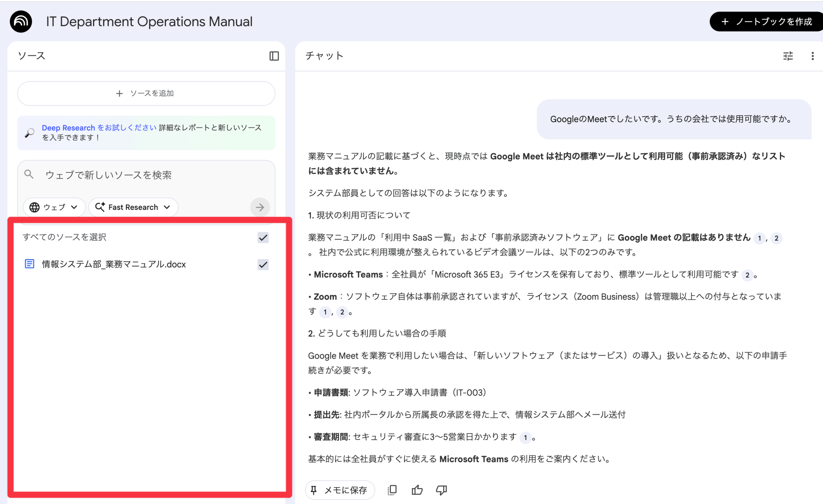Uncheck the 情報システム部_業務マニュアル.docx source
The image size is (823, 504).
[x=263, y=265]
